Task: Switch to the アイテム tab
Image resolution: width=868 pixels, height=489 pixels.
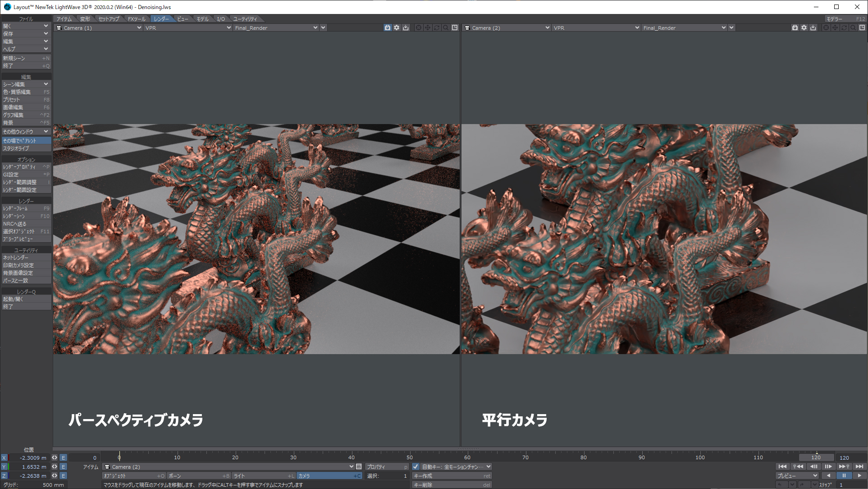Action: point(64,19)
